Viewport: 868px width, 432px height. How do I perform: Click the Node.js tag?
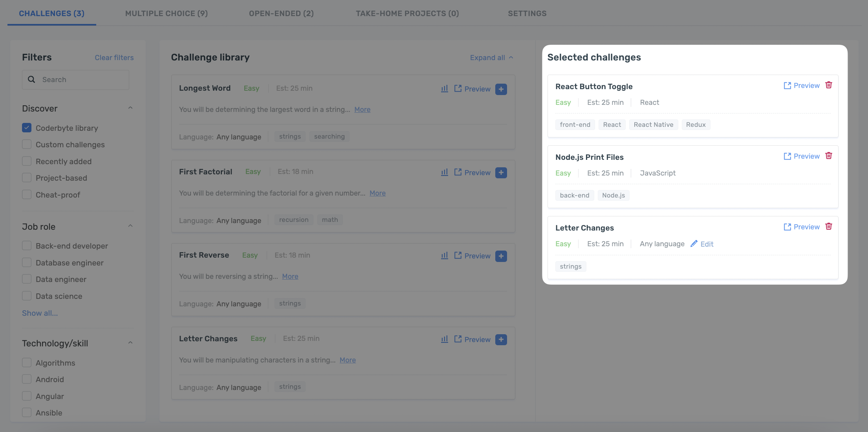pos(613,196)
